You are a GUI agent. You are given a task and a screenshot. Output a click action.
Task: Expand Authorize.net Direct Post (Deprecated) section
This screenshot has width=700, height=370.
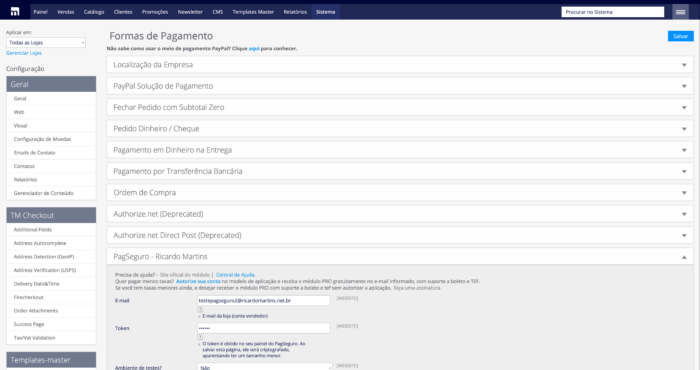(x=400, y=235)
